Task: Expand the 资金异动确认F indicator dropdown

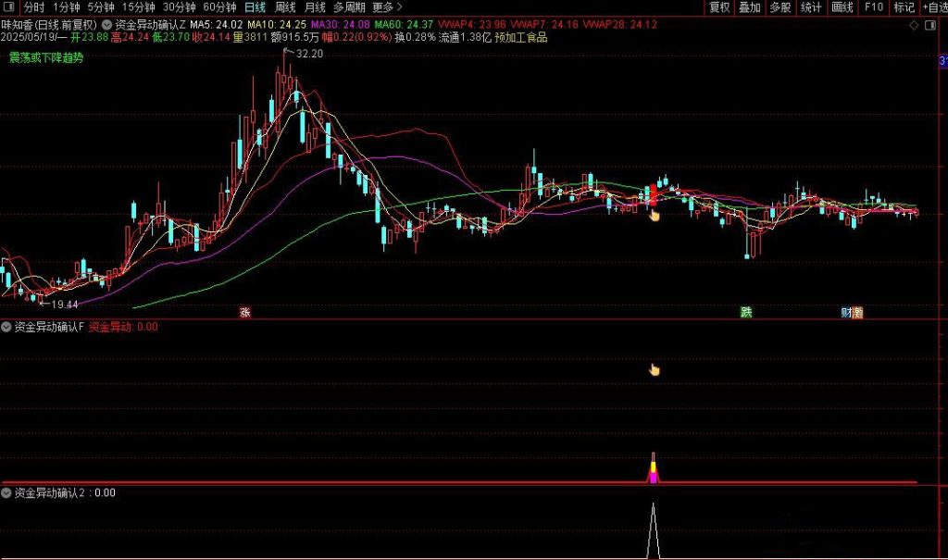Action: tap(7, 327)
